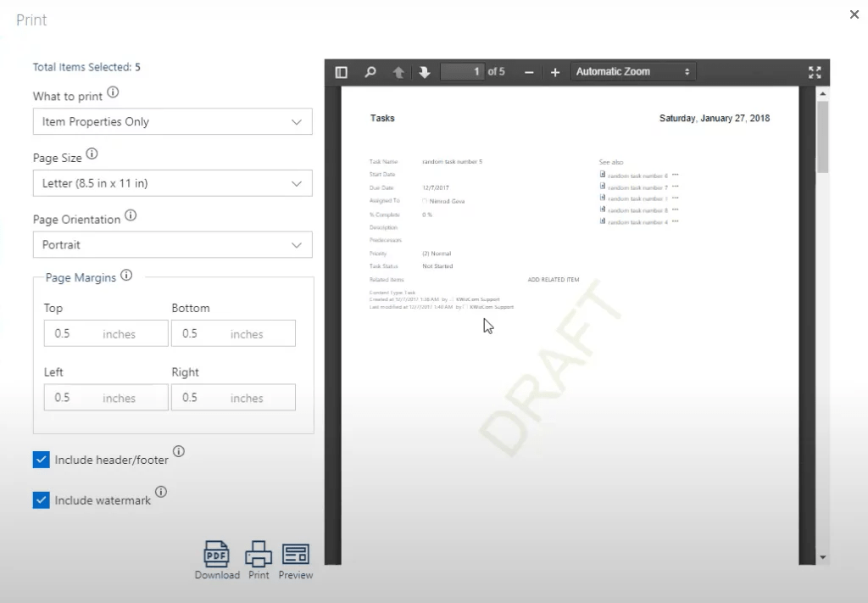Click 'Total Items Selected: 5' text
The image size is (868, 603).
pos(86,67)
